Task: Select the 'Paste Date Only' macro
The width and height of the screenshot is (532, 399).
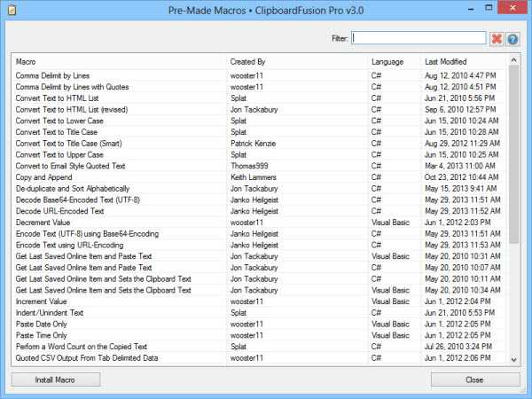Action: tap(260, 324)
